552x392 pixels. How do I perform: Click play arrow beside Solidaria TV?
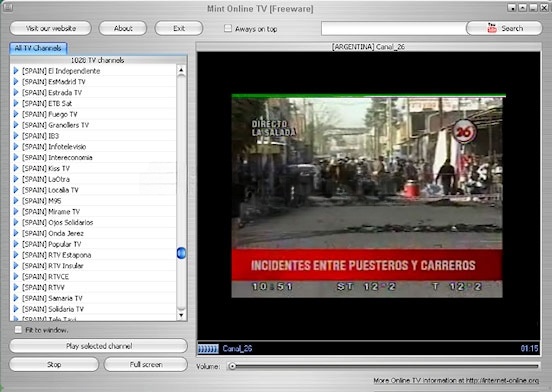(16, 309)
